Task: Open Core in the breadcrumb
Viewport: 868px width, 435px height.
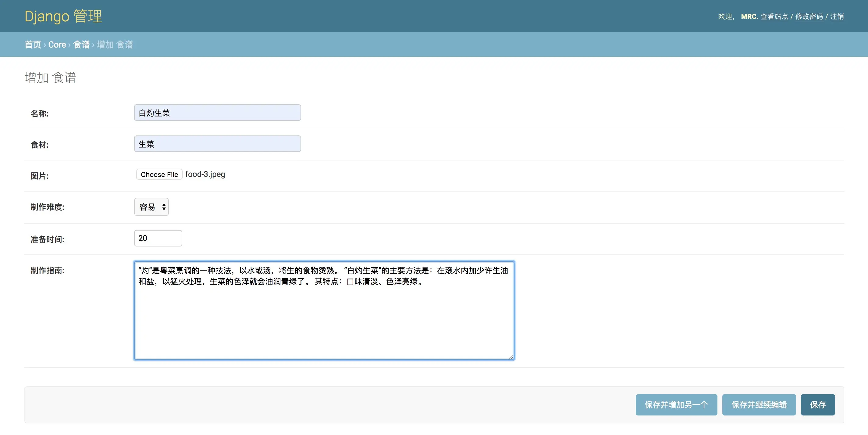Action: (x=57, y=45)
